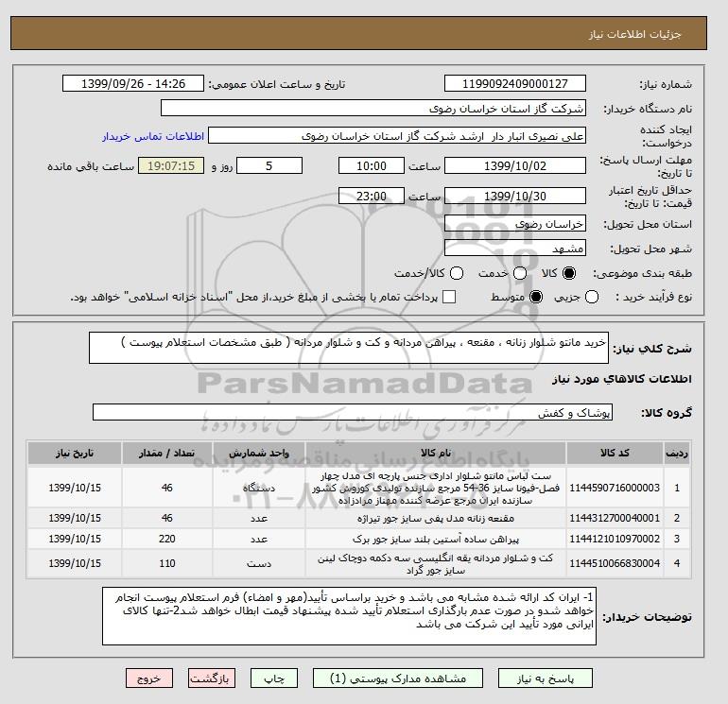Select the خدمت radio button
Screen dimensions: 728x704
[x=520, y=273]
